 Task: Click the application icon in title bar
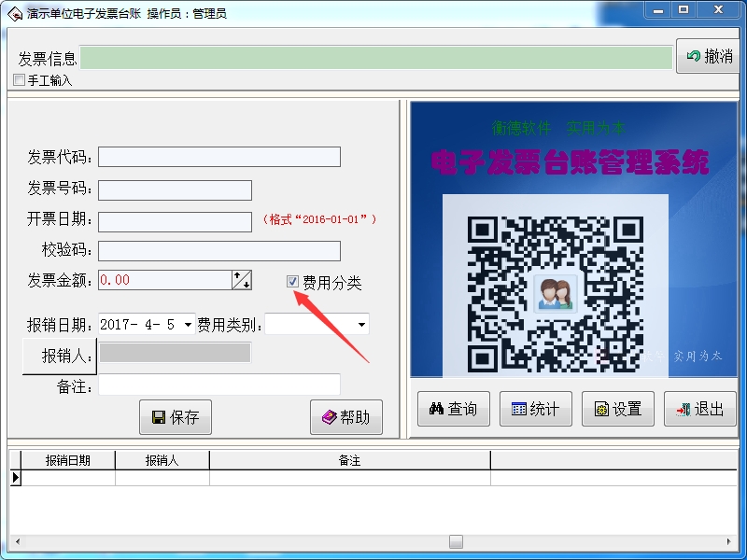coord(15,14)
